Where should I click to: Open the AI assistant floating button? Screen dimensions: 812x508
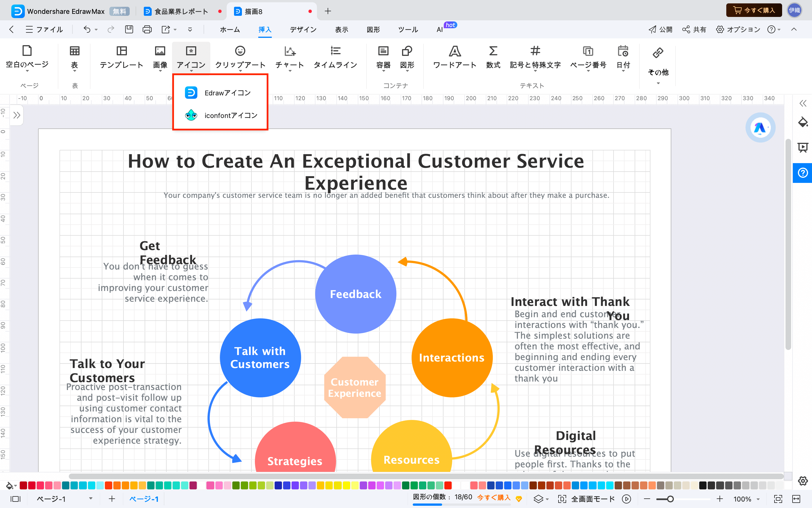pos(760,128)
